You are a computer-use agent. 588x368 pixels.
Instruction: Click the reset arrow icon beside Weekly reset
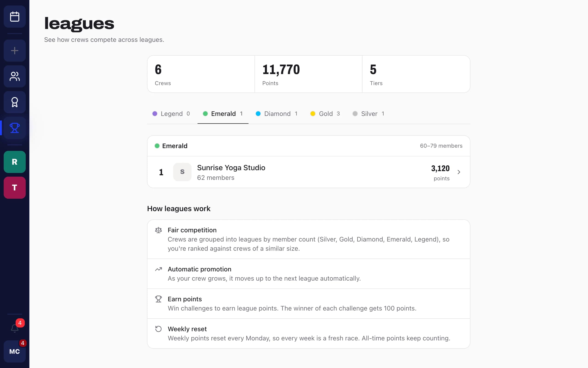click(x=158, y=329)
